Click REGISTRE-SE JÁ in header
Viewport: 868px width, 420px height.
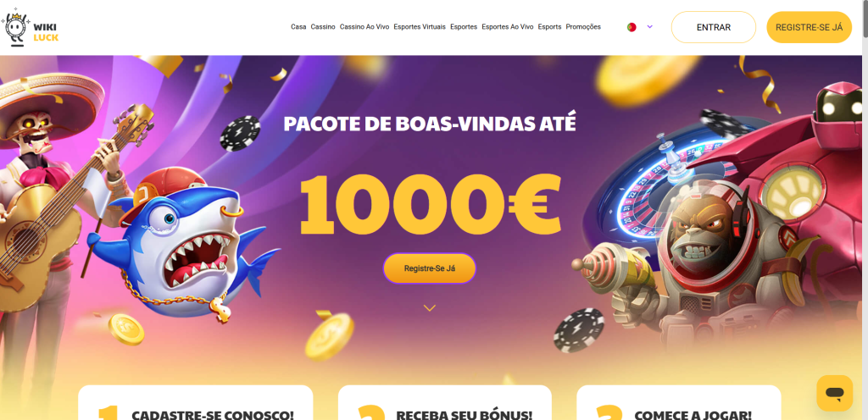pos(809,27)
